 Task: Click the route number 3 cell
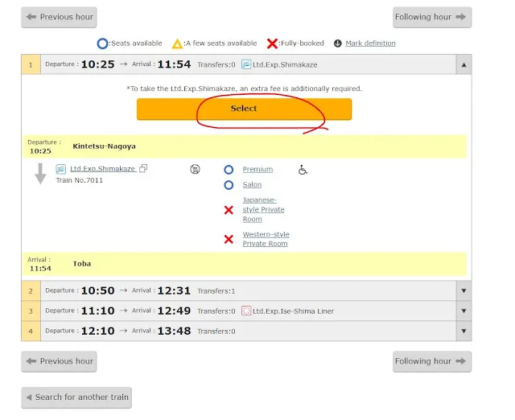[x=31, y=311]
